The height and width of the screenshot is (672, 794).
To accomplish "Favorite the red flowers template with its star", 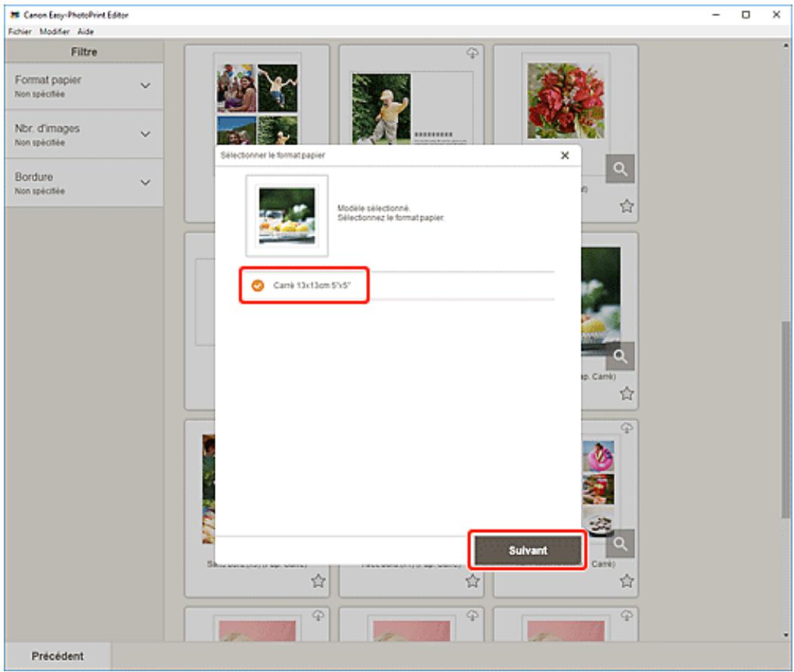I will point(626,206).
